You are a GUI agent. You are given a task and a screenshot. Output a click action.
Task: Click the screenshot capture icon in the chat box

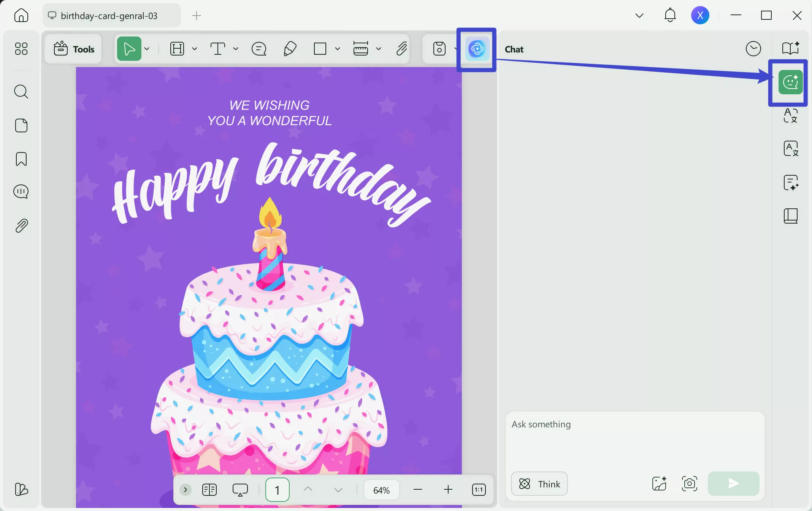[689, 484]
